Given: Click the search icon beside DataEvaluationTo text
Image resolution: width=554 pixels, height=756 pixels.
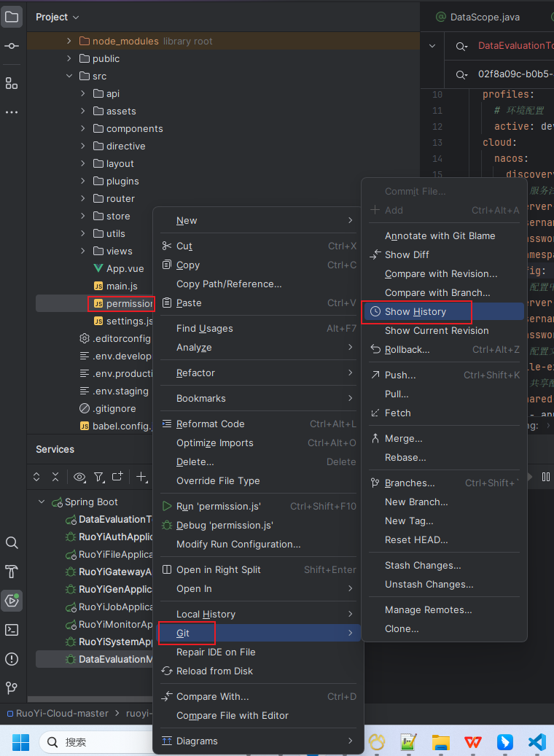Looking at the screenshot, I should [x=461, y=46].
